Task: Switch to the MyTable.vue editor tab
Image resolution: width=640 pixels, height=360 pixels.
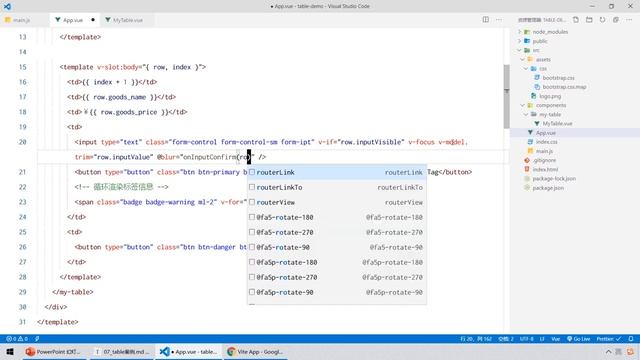Action: (x=127, y=20)
